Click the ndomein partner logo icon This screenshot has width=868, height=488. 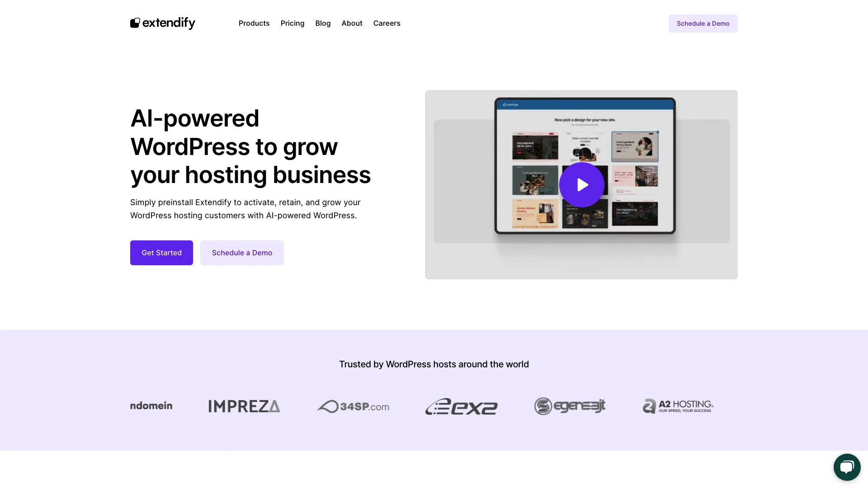click(x=151, y=406)
